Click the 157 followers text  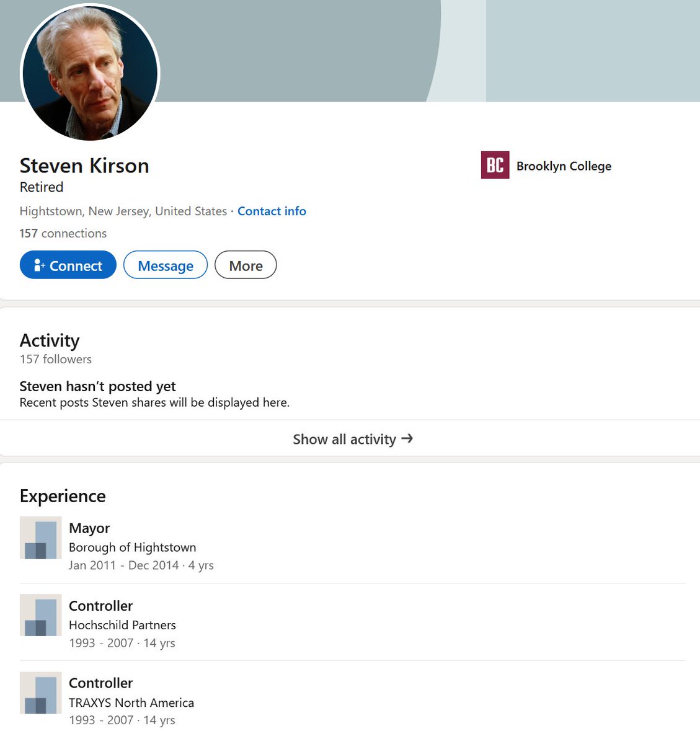click(x=56, y=359)
